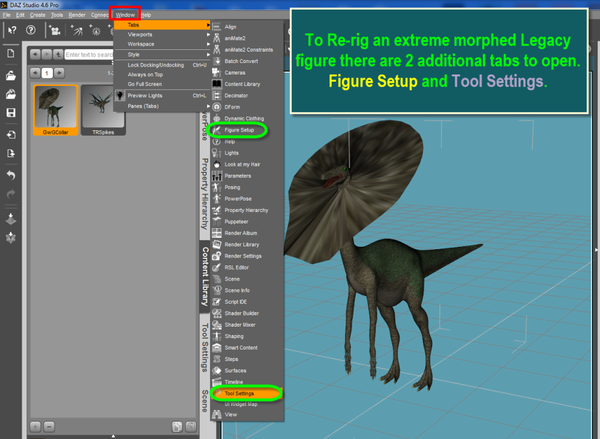The image size is (600, 439).
Task: Open Figure Setup from Tabs submenu
Action: pyautogui.click(x=239, y=130)
